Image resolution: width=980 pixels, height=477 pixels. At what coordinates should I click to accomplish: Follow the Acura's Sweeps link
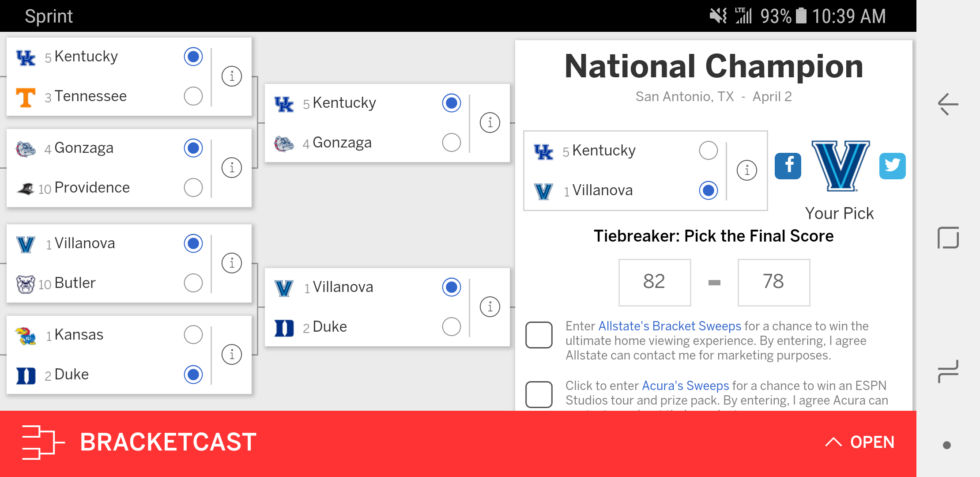[685, 386]
